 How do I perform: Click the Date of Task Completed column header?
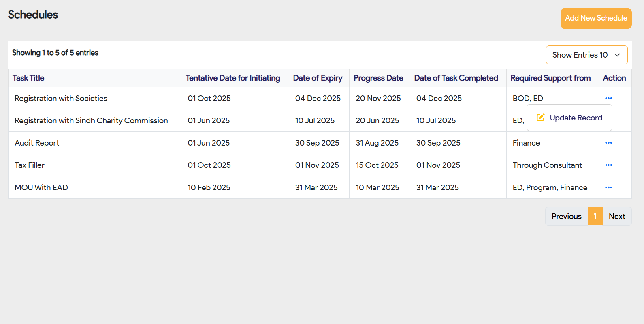[456, 78]
